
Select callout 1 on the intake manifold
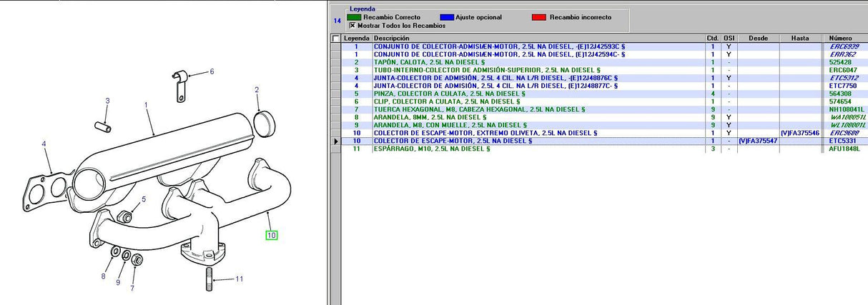[x=145, y=104]
